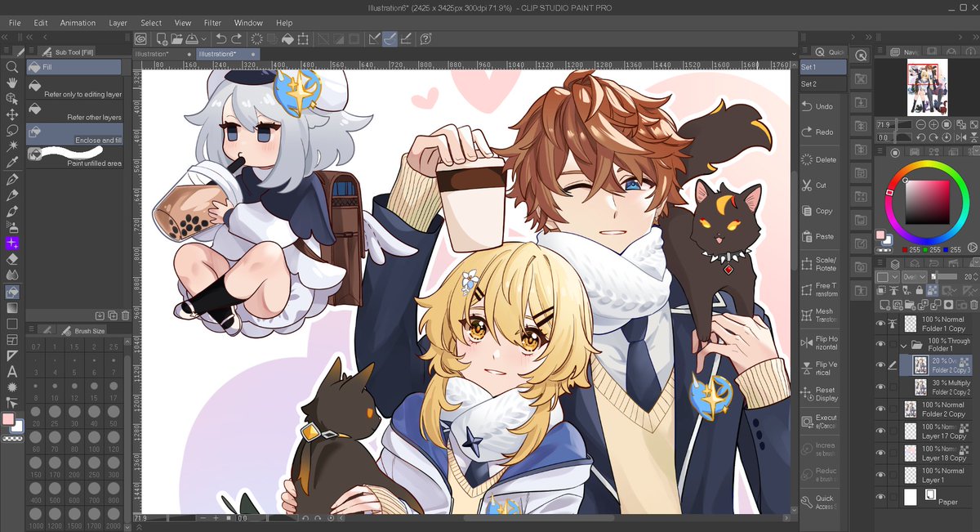Click the Scale/Rotate icon in top toolbar
The width and height of the screenshot is (980, 532).
[x=303, y=38]
